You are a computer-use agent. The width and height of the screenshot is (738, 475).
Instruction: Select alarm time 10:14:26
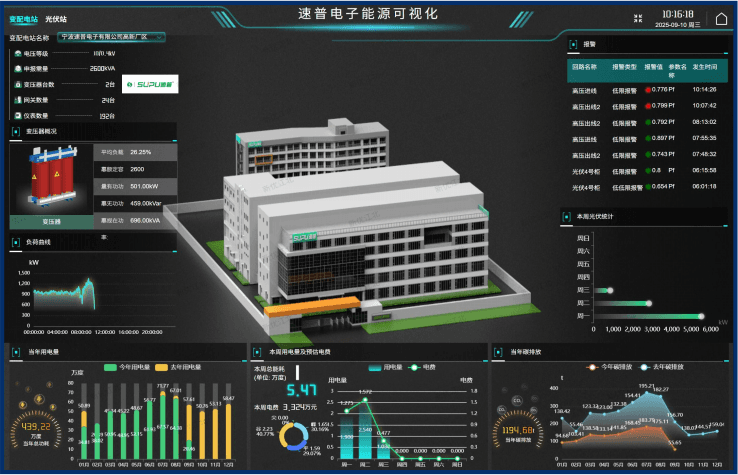704,89
